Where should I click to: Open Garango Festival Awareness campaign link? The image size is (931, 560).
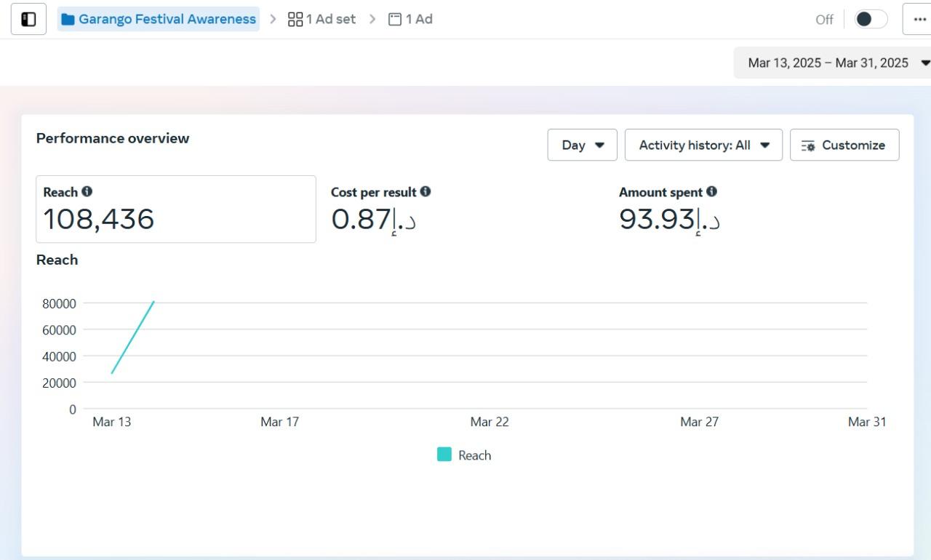click(x=167, y=19)
